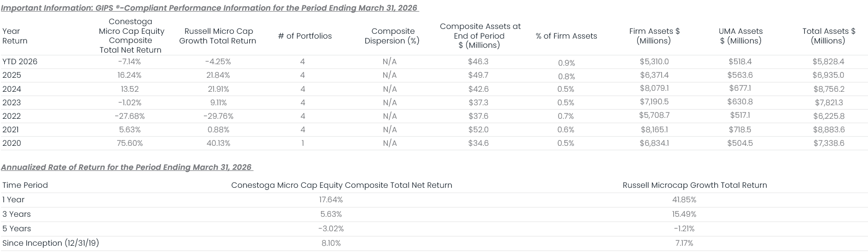868x252 pixels.
Task: Click the '# of Portfolios' column header
Action: pos(305,36)
